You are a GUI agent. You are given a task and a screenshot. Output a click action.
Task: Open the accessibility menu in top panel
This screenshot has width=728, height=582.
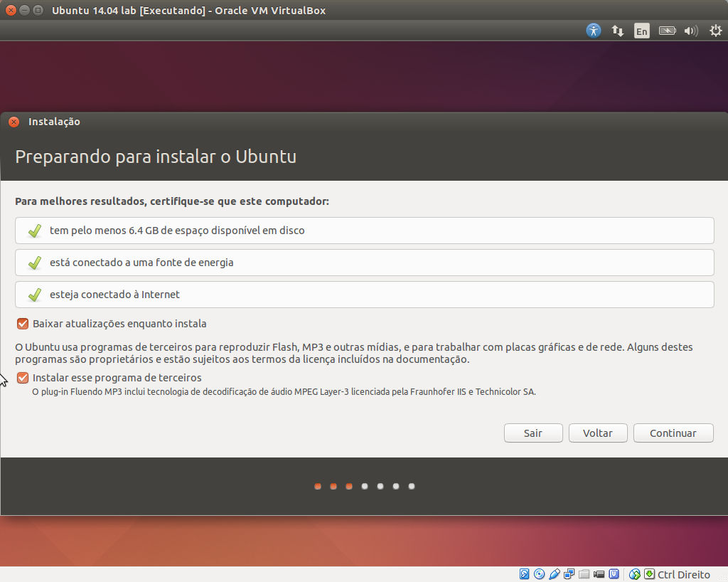click(593, 31)
